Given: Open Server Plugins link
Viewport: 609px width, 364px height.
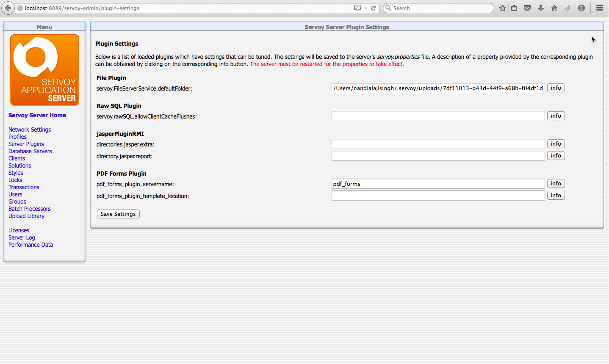Looking at the screenshot, I should (x=26, y=144).
